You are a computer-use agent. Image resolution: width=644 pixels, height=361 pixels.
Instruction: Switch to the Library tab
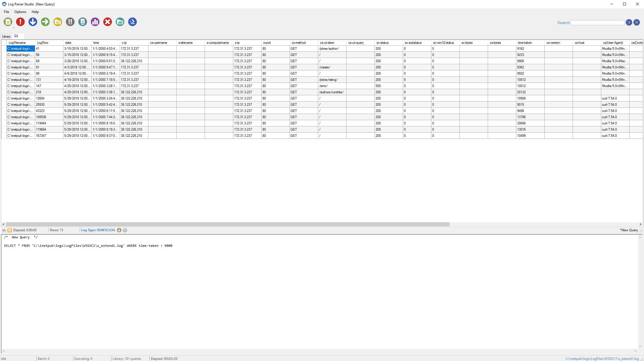[6, 36]
